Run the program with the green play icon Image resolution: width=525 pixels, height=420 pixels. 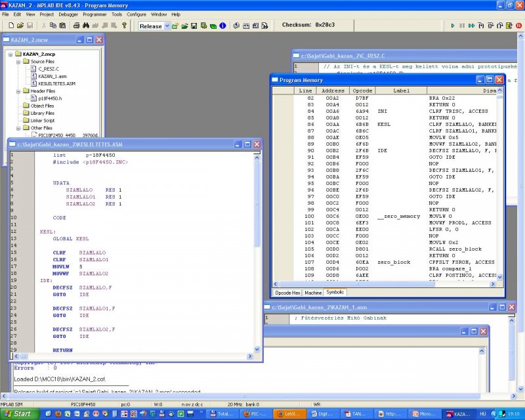click(x=453, y=26)
